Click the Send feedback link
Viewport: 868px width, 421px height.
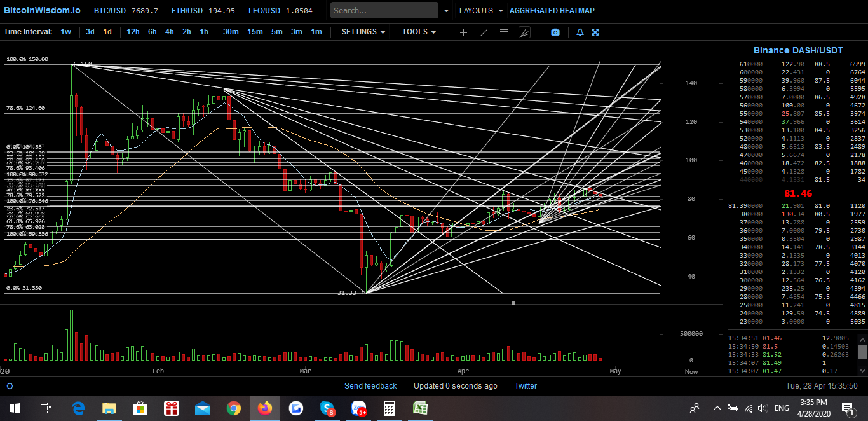[x=370, y=386]
